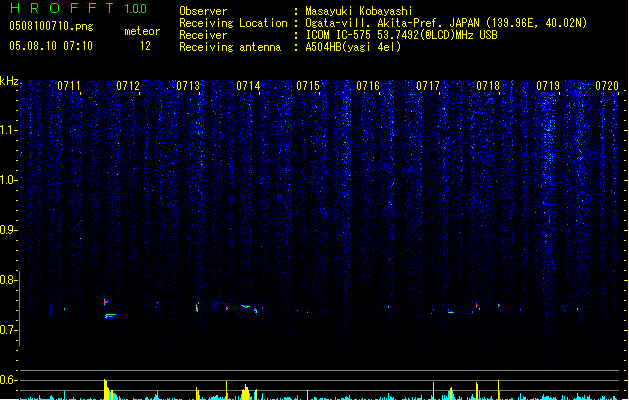Click the A504HB(yagi 4el) antenna text
Image resolution: width=629 pixels, height=400 pixels.
tap(353, 47)
